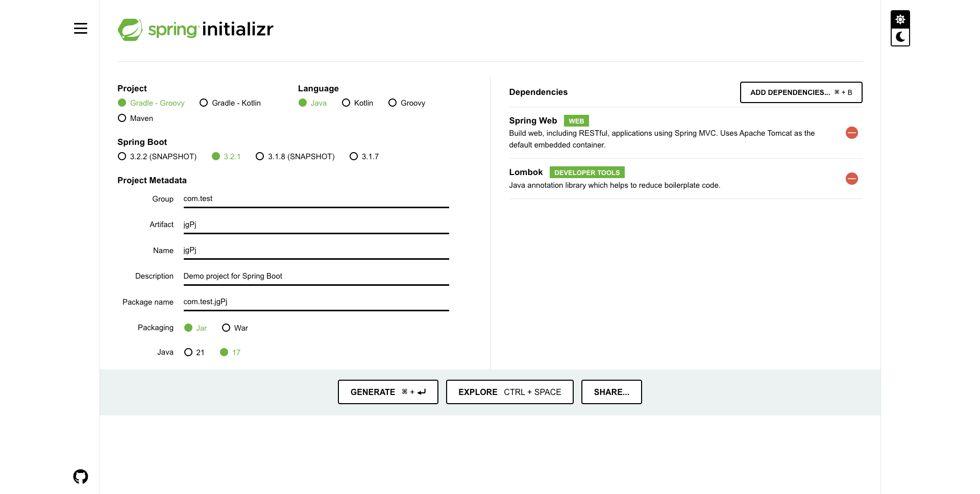Click the Project heading
Viewport: 980px width, 494px height.
pyautogui.click(x=132, y=89)
